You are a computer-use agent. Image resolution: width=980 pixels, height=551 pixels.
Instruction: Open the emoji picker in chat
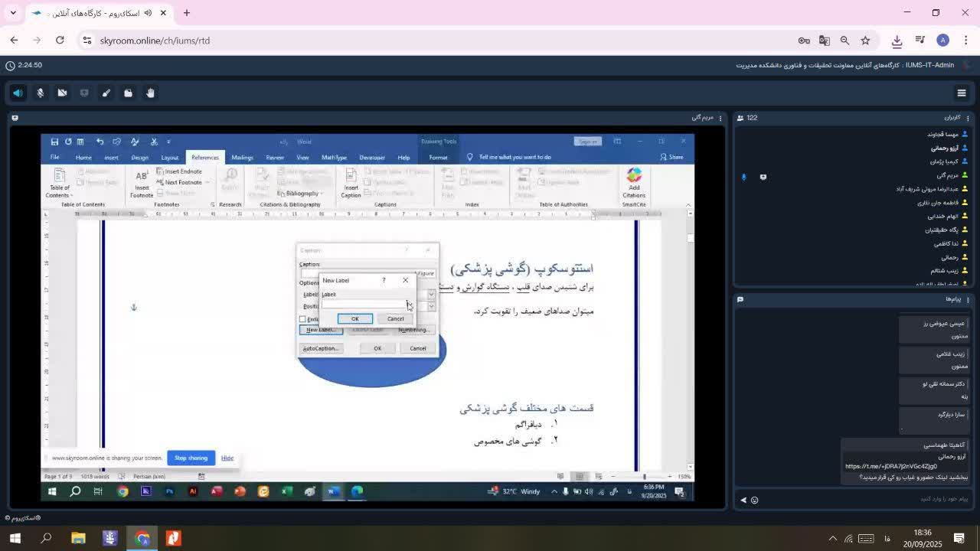(x=754, y=500)
